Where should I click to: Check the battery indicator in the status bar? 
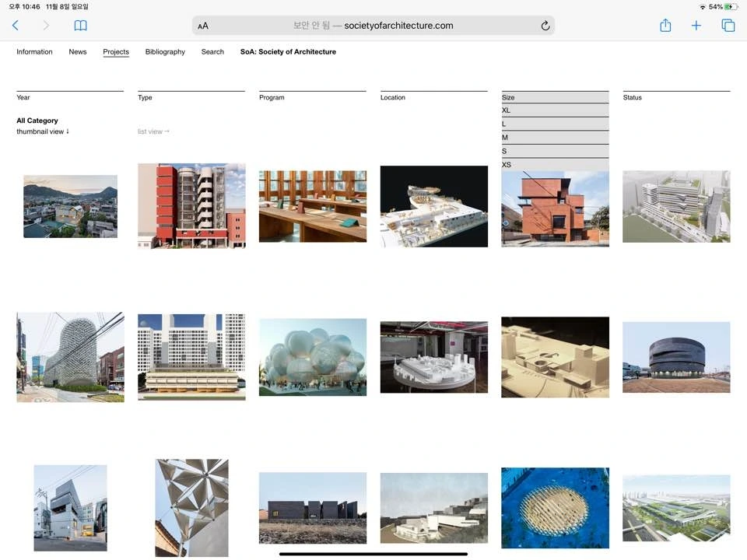731,7
